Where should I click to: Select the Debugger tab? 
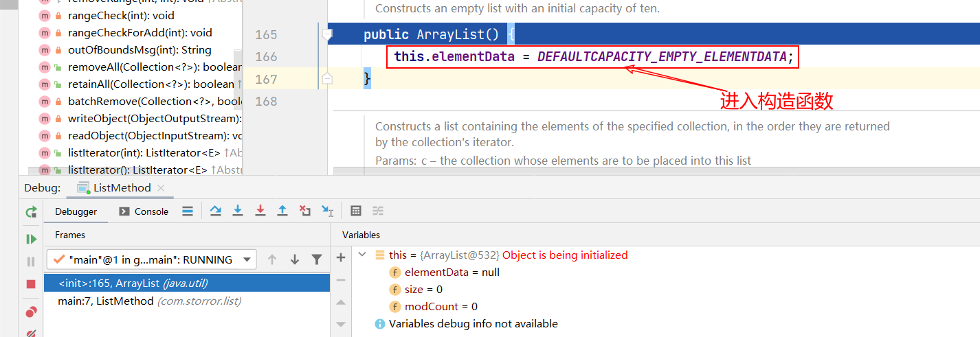coord(76,211)
